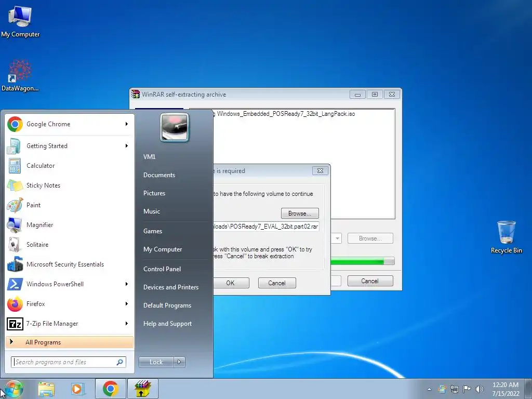Click Search programs and files box
The width and height of the screenshot is (532, 399).
(x=68, y=362)
